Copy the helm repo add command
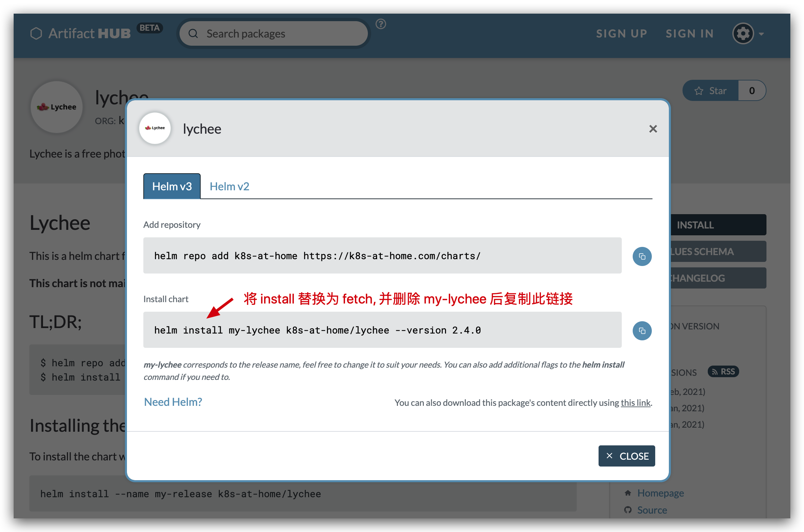This screenshot has width=804, height=532. click(642, 256)
